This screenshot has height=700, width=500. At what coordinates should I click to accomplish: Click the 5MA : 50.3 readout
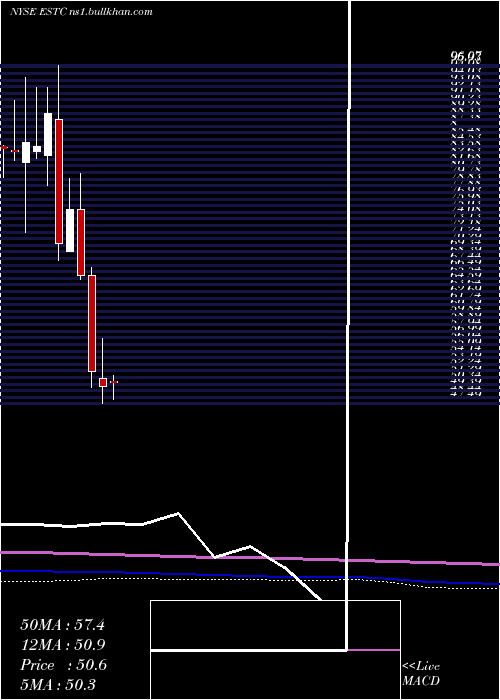58,685
